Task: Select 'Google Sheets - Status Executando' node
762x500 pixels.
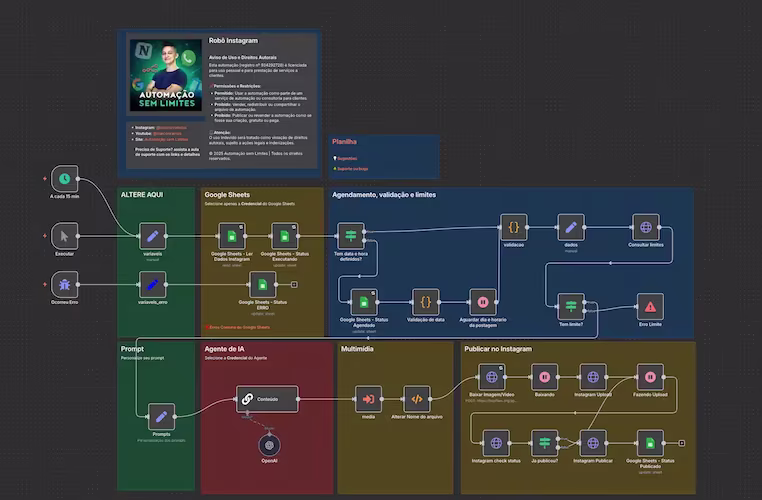Action: 285,237
